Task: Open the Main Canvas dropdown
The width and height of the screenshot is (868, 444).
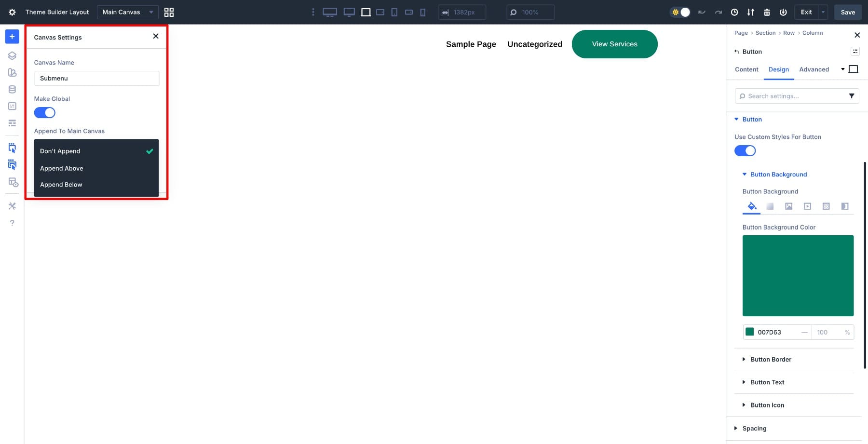Action: point(127,12)
